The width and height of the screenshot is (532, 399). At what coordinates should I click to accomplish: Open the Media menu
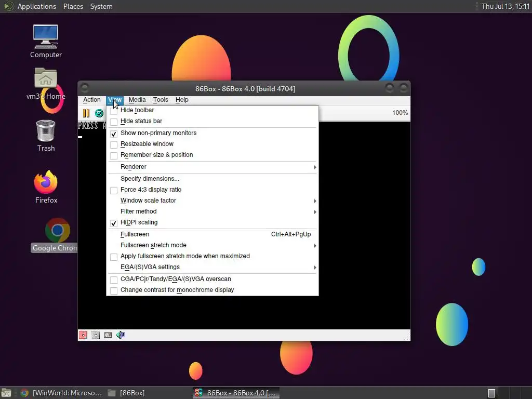click(137, 100)
